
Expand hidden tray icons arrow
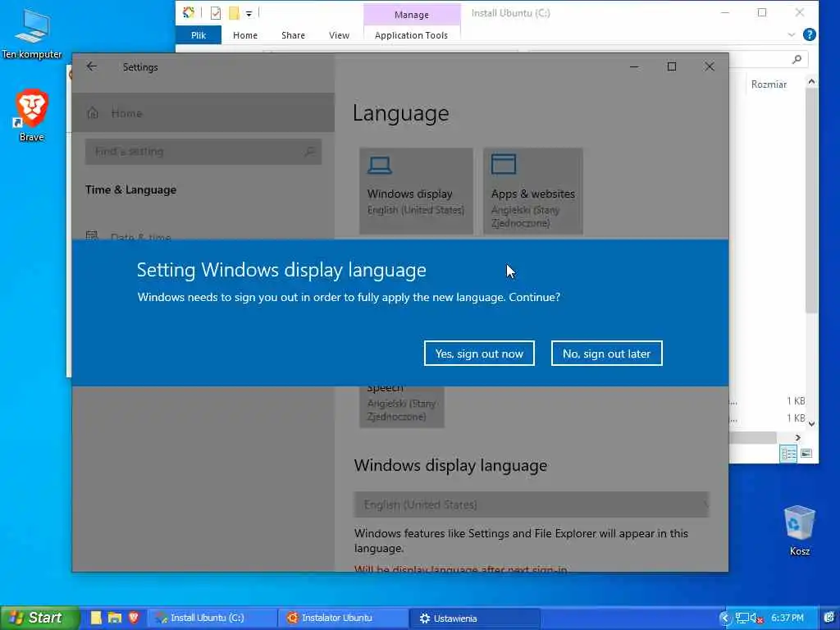tap(725, 619)
